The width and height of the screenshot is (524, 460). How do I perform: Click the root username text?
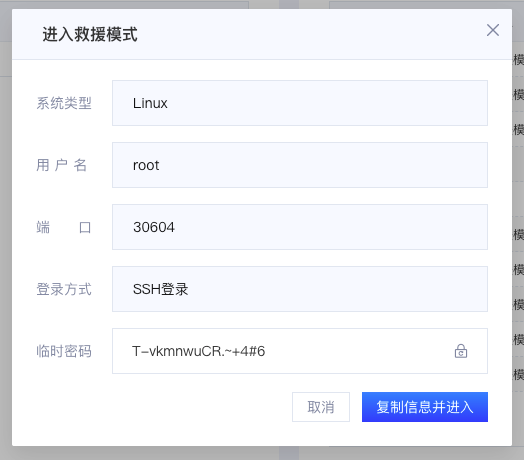pos(146,165)
